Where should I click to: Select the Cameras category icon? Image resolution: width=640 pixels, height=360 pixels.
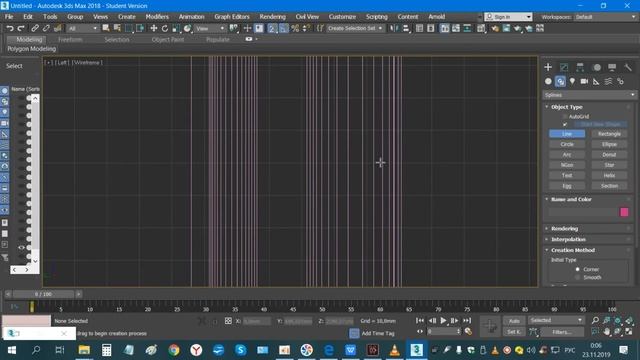[x=584, y=81]
